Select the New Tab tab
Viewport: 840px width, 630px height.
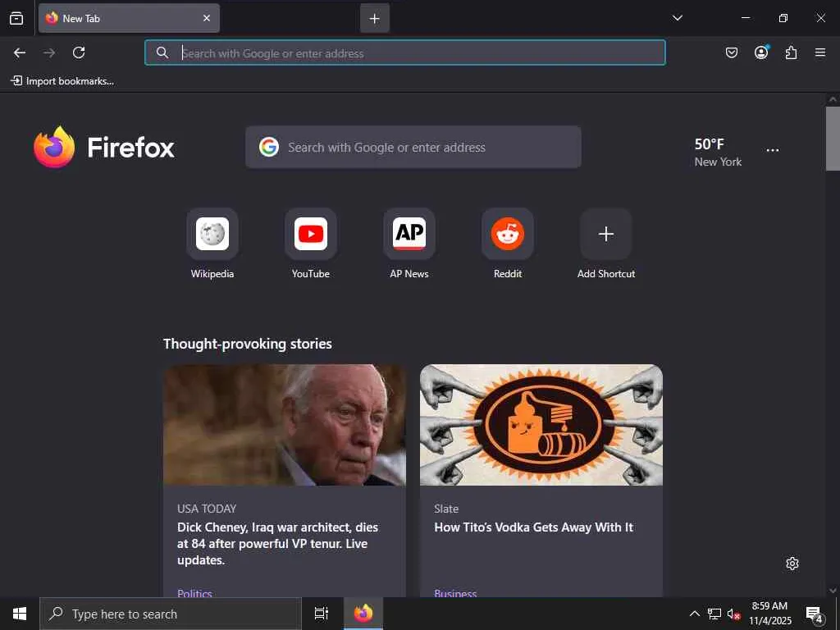(x=129, y=18)
